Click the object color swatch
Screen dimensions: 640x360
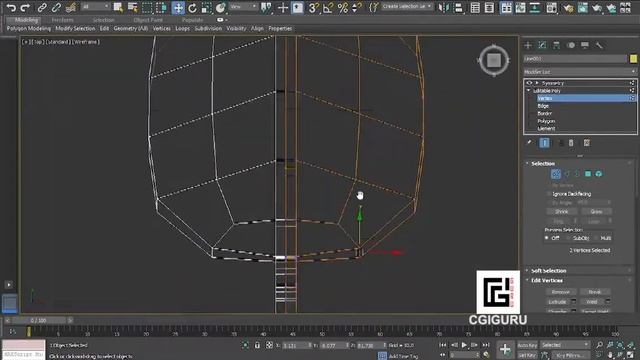click(x=633, y=59)
